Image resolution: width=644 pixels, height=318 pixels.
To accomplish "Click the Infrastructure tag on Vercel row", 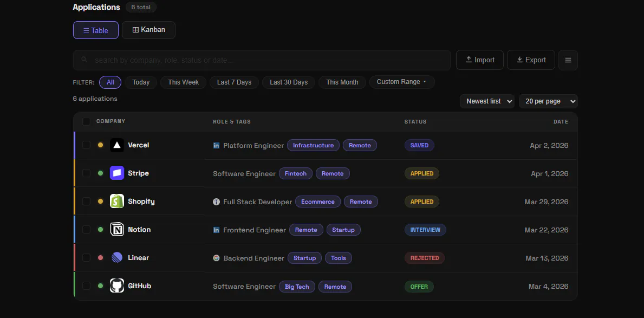I will click(314, 145).
